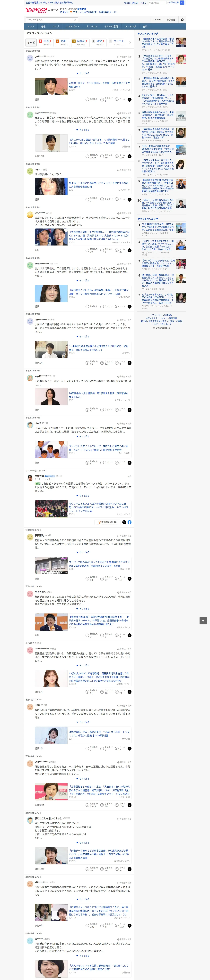Click 共感した face icon with 2599 count
Screen dimensions: 210x980
87,156
